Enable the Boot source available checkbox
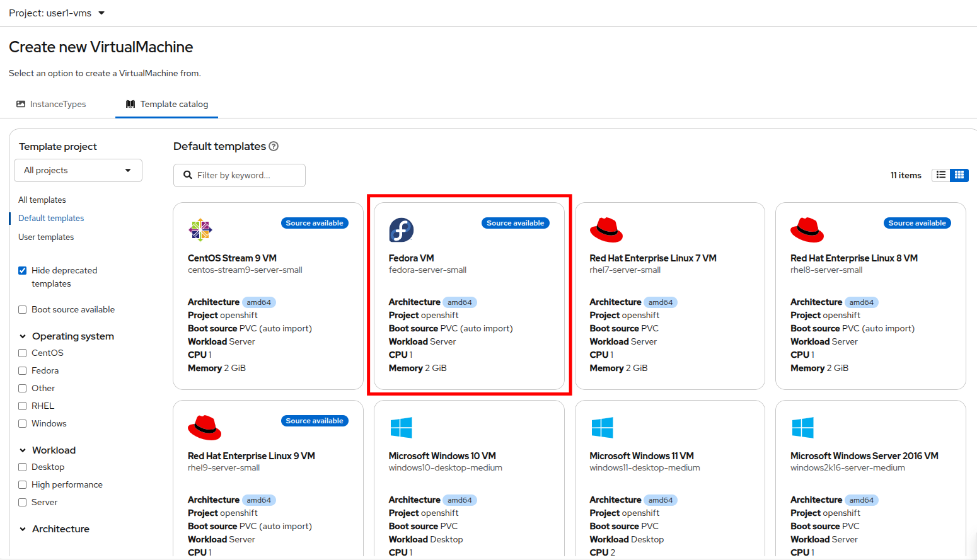This screenshot has height=560, width=977. pos(23,310)
